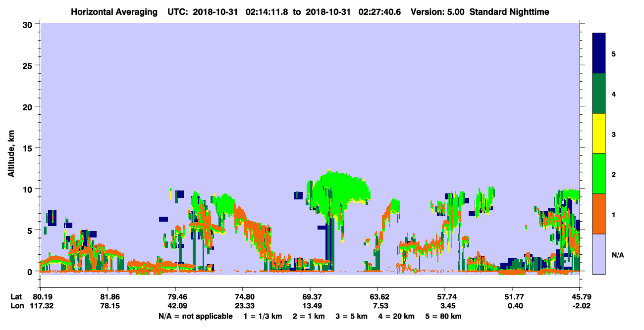Click legend text 'N/A = not applicable'

point(195,316)
